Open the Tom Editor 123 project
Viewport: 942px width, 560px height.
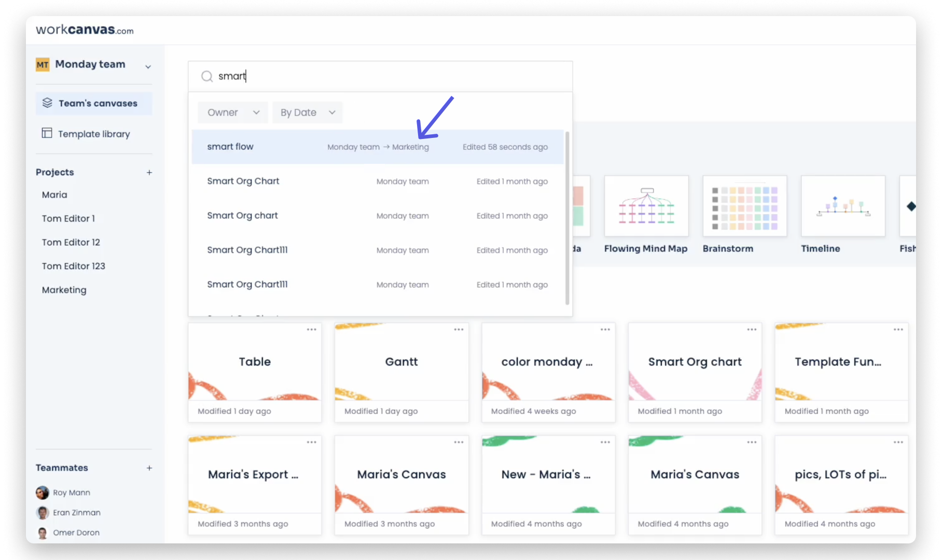(74, 266)
